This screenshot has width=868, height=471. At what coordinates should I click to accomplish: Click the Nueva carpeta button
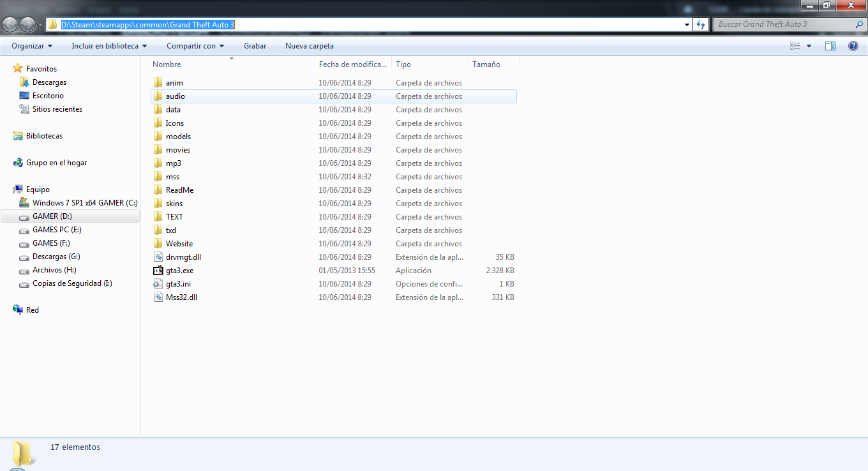pos(310,46)
